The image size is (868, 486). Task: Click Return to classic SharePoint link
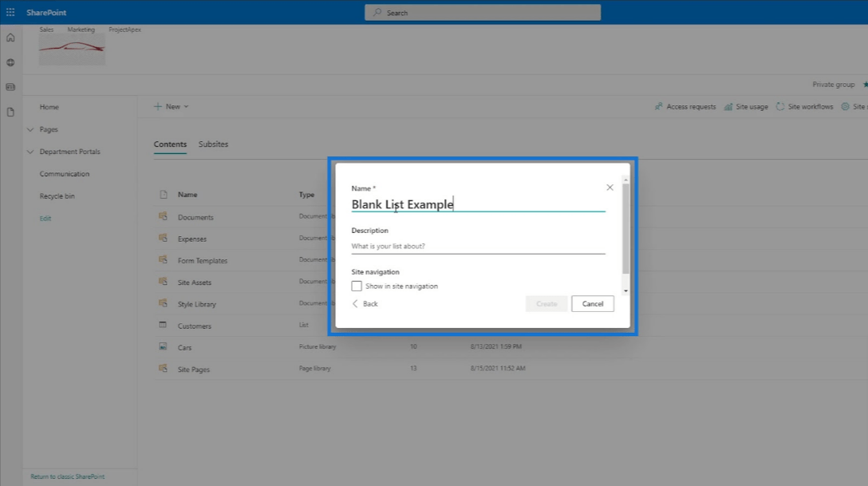[x=67, y=476]
